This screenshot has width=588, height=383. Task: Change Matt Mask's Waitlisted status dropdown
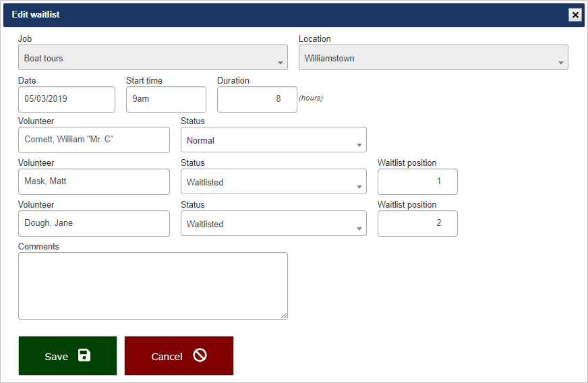[273, 182]
